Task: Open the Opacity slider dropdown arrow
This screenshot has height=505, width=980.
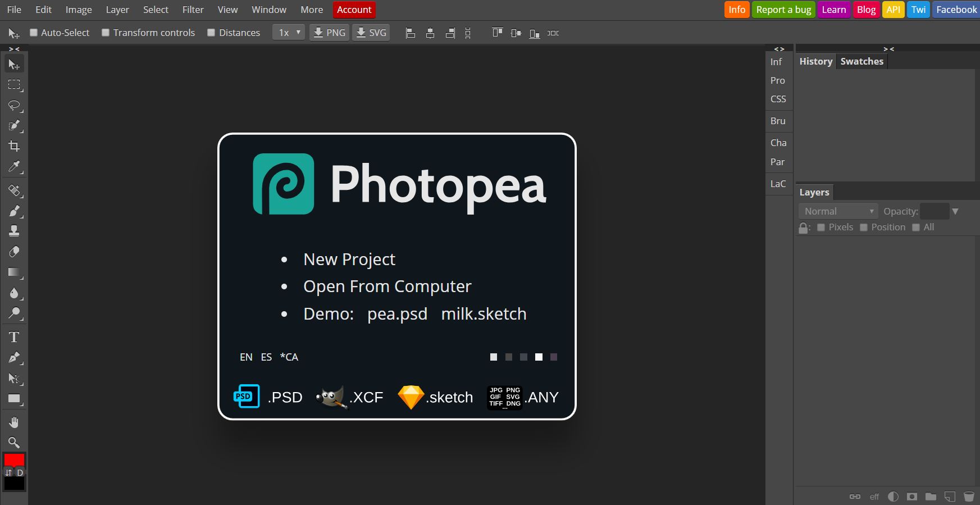Action: click(955, 211)
